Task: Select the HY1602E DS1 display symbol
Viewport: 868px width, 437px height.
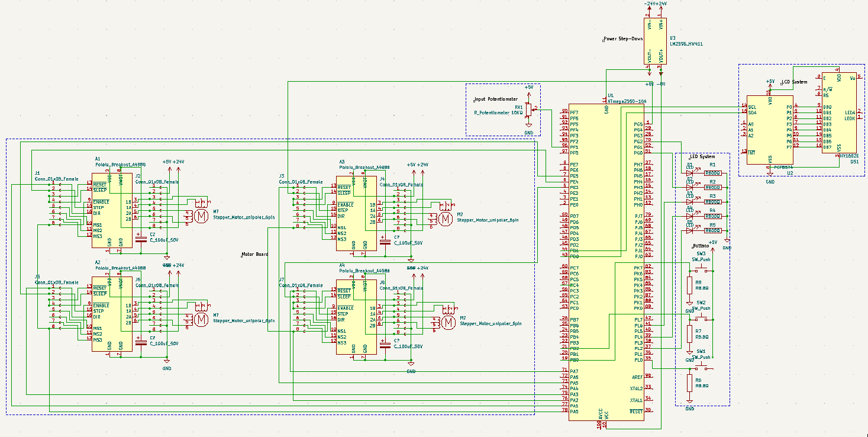Action: [839, 113]
